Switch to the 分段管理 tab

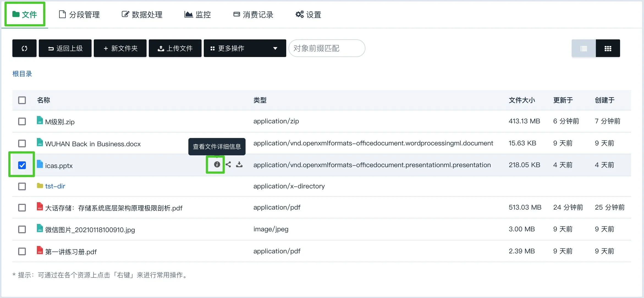79,14
